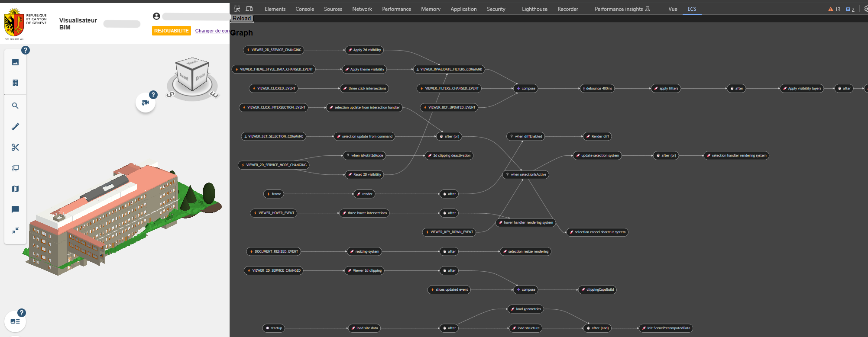This screenshot has width=868, height=337.
Task: Select the box selection tool icon
Action: click(x=15, y=168)
